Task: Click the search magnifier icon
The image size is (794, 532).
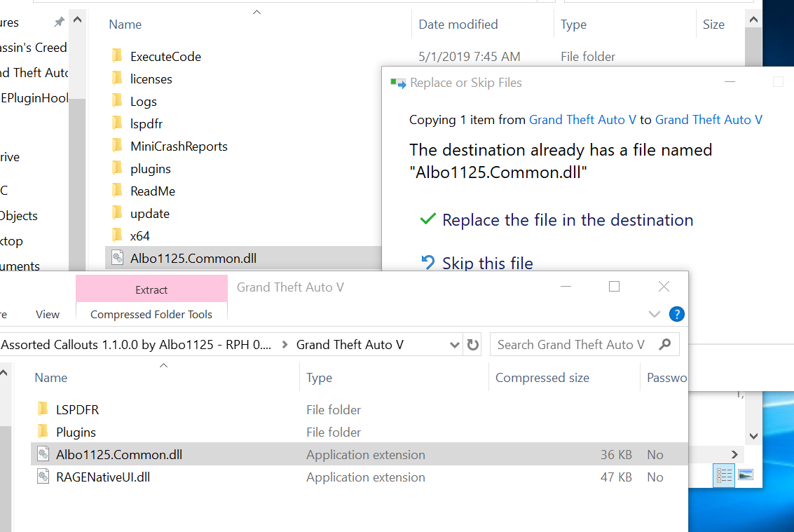Action: click(x=665, y=345)
